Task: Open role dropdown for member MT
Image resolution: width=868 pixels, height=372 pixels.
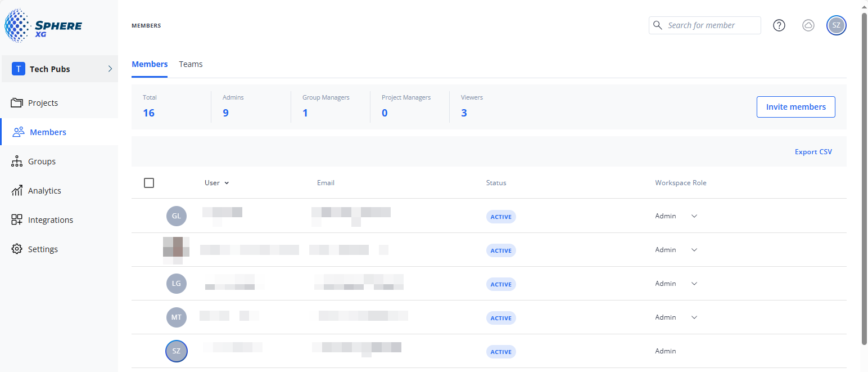Action: (694, 317)
